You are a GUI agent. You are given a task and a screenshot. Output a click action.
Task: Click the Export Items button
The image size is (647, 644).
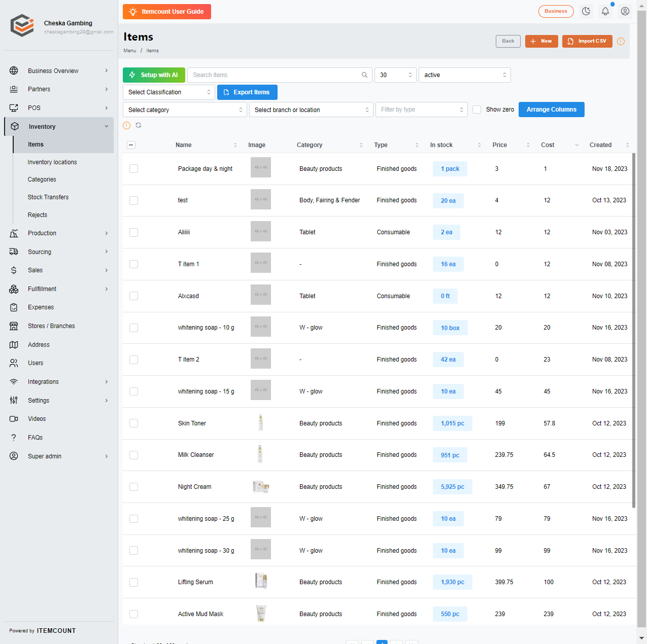coord(247,92)
